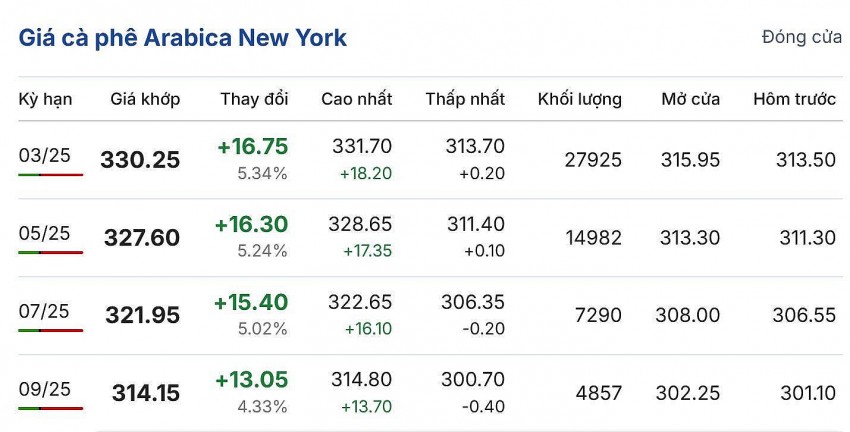Image resolution: width=850 pixels, height=432 pixels.
Task: Click the Thấp nhất column header
Action: point(465,99)
